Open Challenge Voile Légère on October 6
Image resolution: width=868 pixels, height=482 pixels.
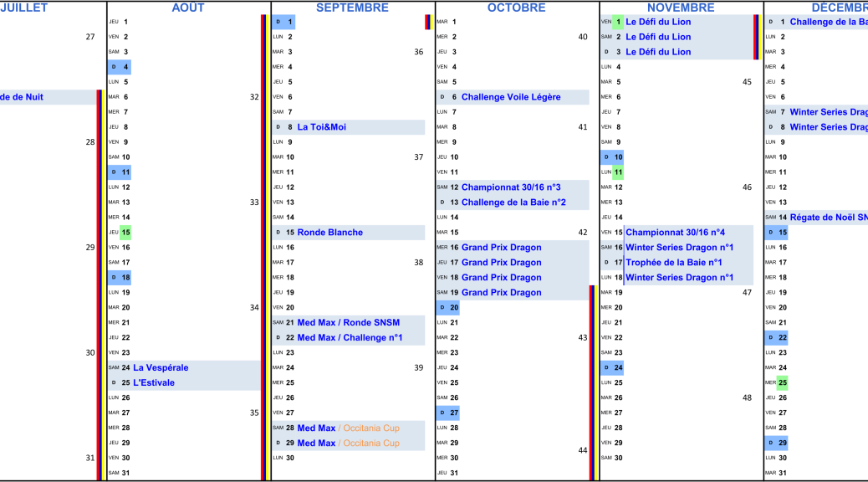[x=511, y=97]
